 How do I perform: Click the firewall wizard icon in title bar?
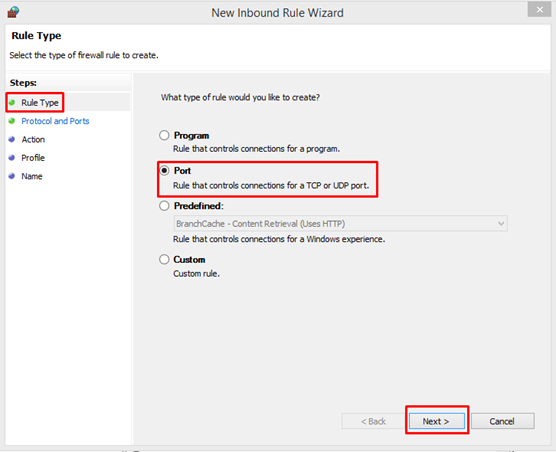[x=13, y=12]
